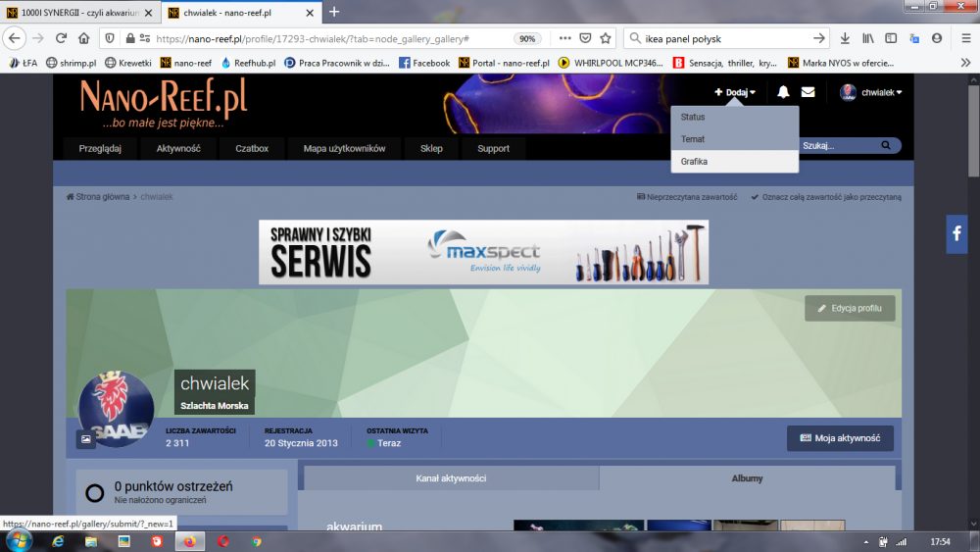Screen dimensions: 980x552
Task: Click the Facebook share side icon
Action: point(956,234)
